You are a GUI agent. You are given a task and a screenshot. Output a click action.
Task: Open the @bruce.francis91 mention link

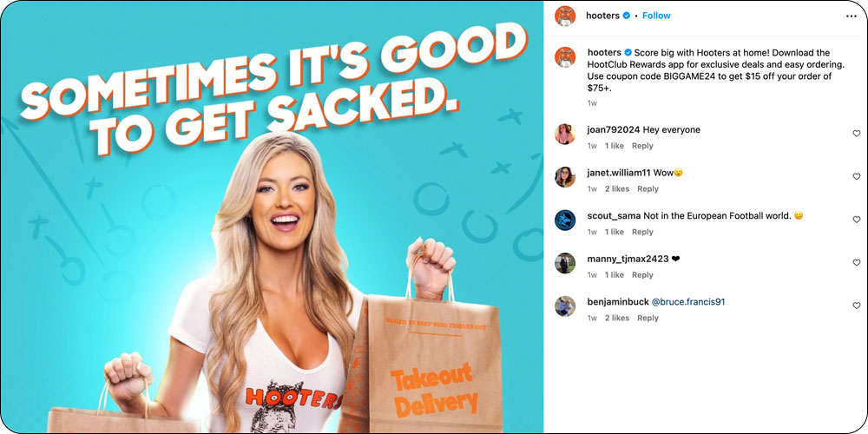pos(688,302)
